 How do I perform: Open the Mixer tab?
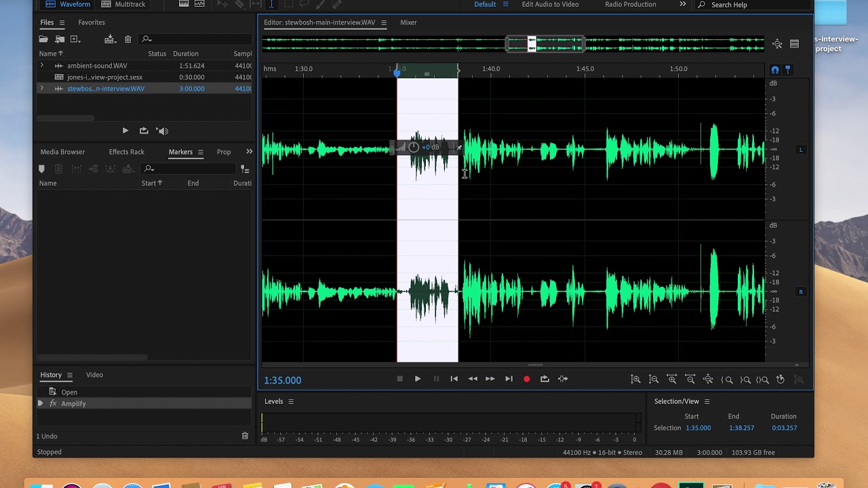coord(408,22)
